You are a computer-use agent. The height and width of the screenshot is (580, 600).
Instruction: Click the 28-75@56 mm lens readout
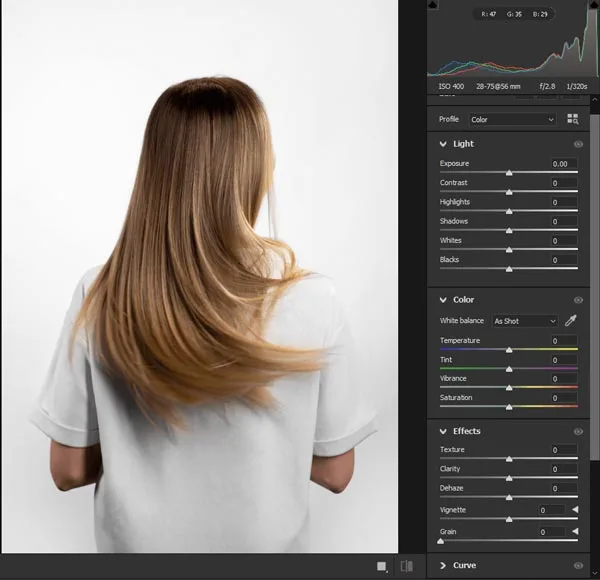(498, 86)
